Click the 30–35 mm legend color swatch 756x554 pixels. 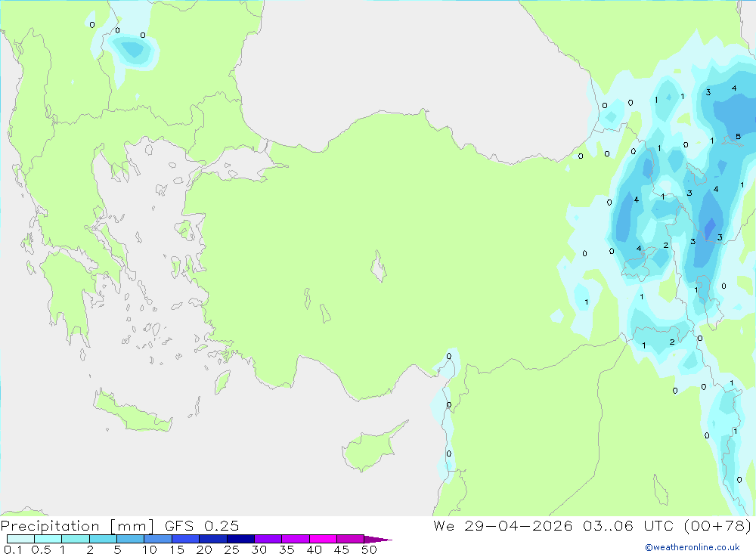(268, 539)
